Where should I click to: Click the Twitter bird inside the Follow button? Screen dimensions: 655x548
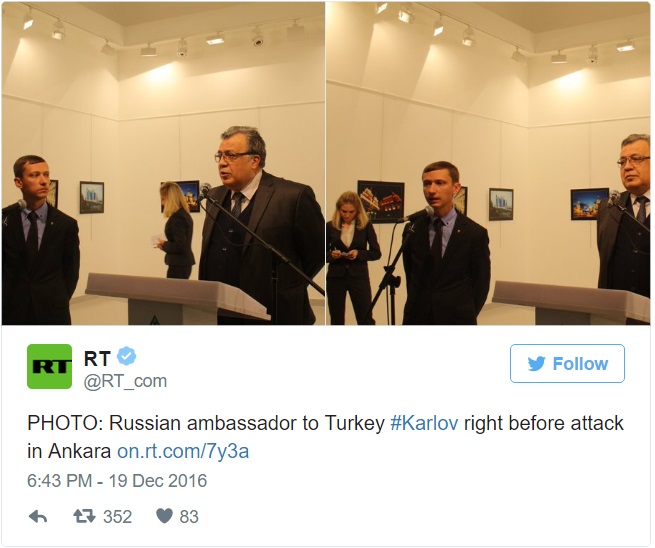(x=536, y=364)
